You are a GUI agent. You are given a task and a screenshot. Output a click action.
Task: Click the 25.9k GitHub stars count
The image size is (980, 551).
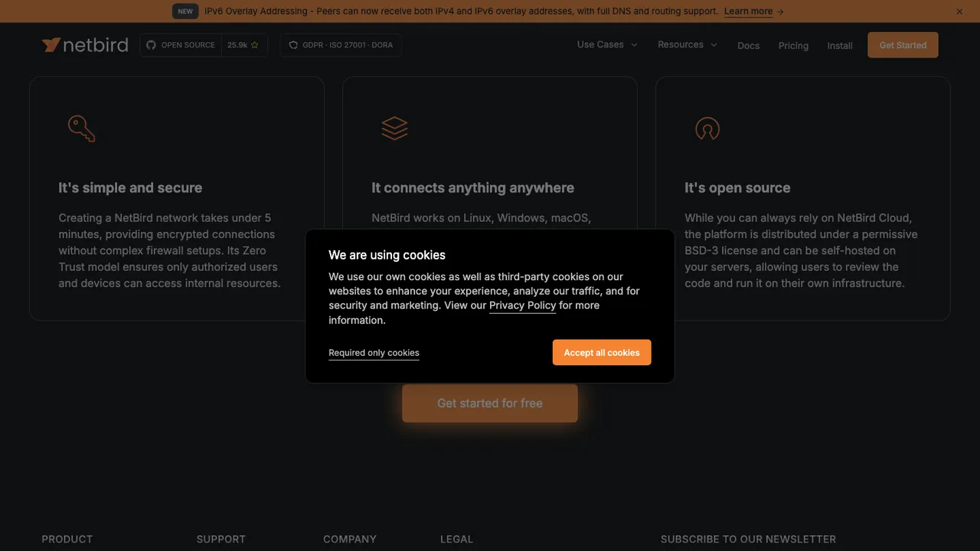243,45
